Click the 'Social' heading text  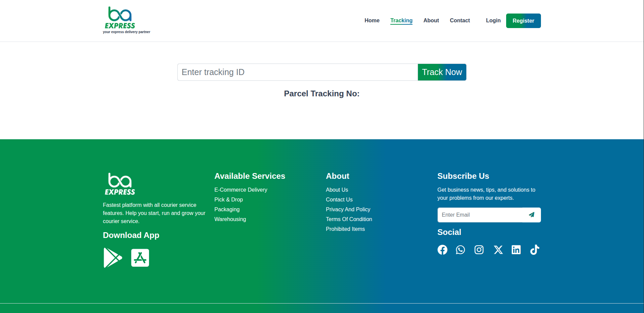tap(449, 232)
